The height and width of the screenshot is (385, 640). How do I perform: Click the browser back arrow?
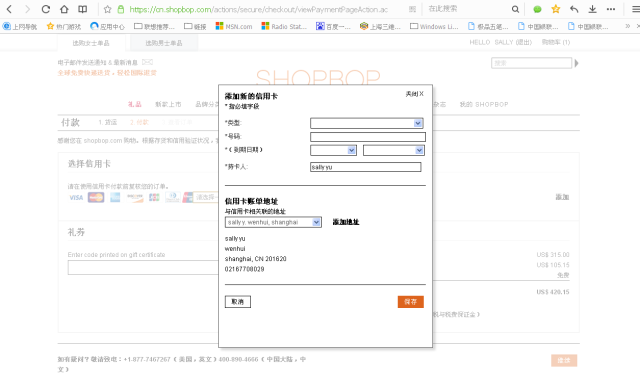click(9, 9)
